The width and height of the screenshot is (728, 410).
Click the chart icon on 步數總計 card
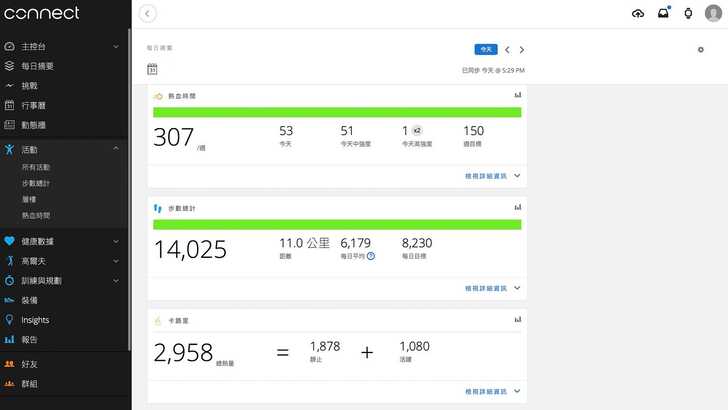point(518,207)
